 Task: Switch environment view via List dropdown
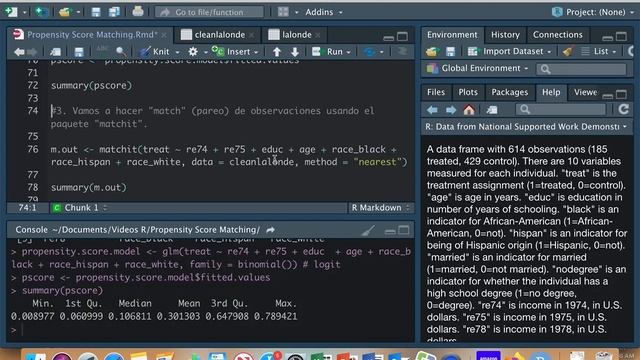point(599,51)
